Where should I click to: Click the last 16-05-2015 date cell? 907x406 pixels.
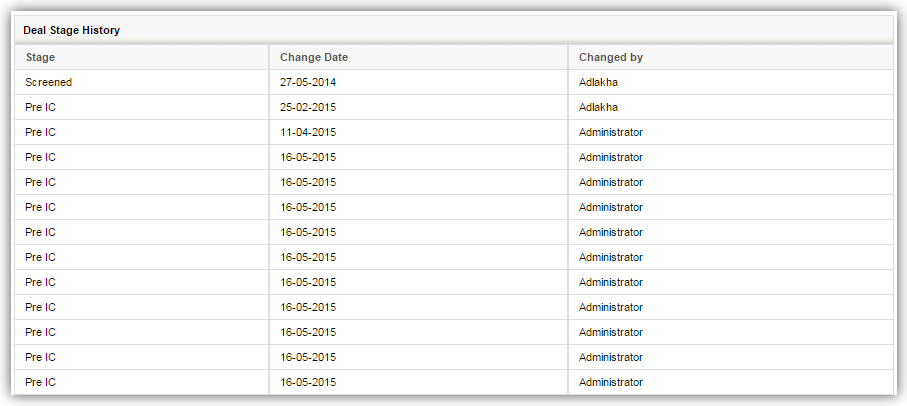(x=308, y=382)
